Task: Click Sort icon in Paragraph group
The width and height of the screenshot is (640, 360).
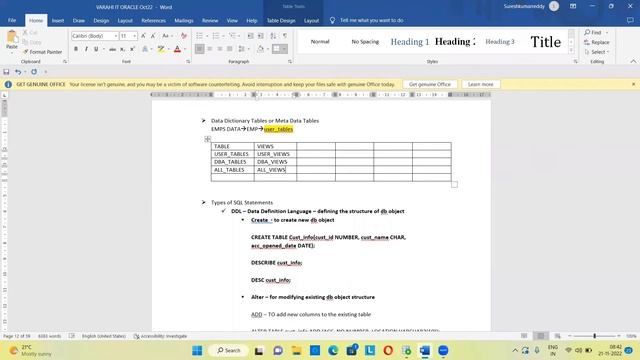Action: (x=273, y=36)
